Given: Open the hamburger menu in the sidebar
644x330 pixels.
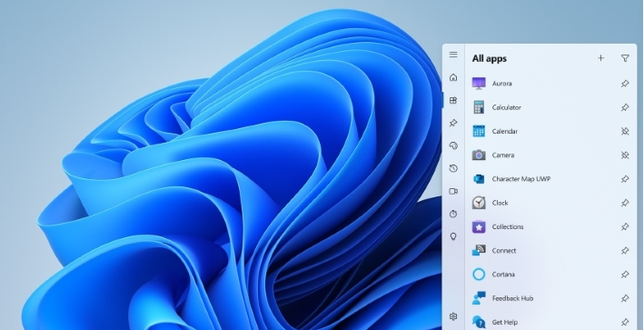Looking at the screenshot, I should click(x=453, y=55).
